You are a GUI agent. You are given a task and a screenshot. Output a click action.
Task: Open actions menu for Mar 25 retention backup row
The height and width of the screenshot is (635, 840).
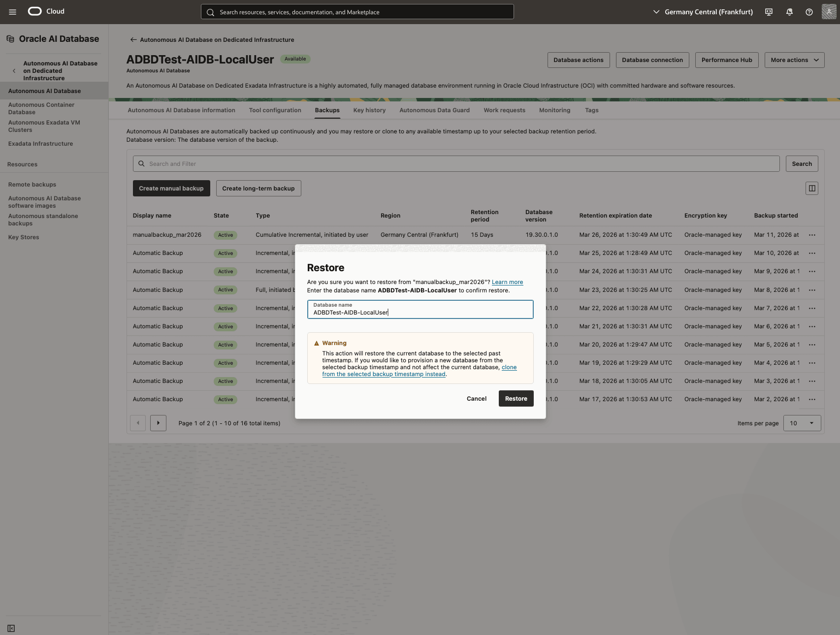click(812, 254)
